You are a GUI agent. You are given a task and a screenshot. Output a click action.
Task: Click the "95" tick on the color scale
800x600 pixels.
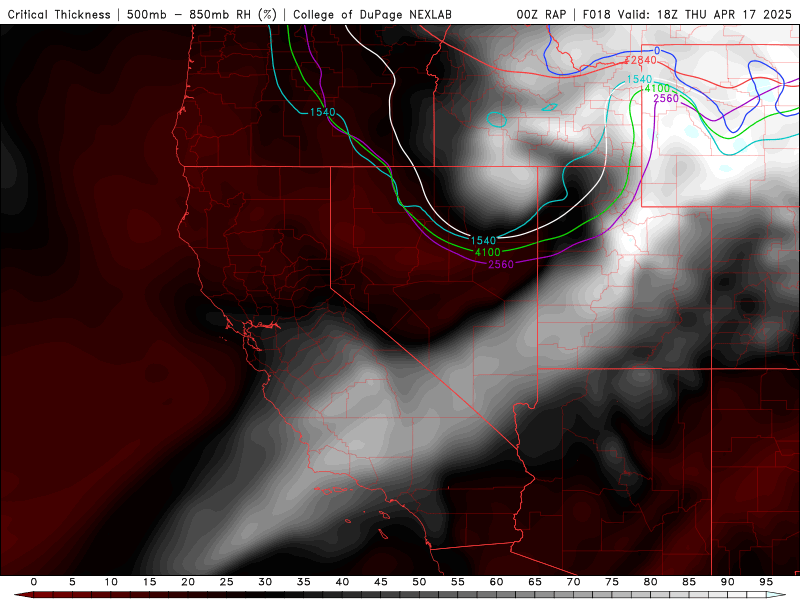766,582
